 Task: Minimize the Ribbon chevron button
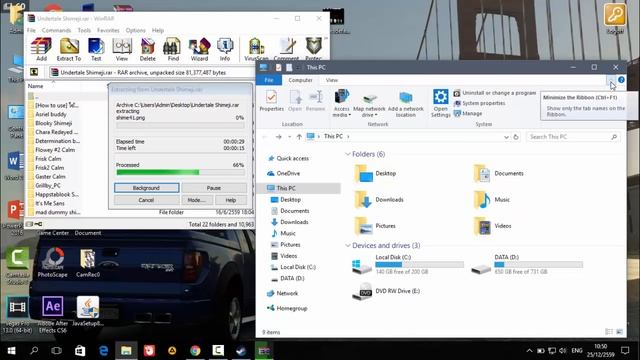point(611,80)
